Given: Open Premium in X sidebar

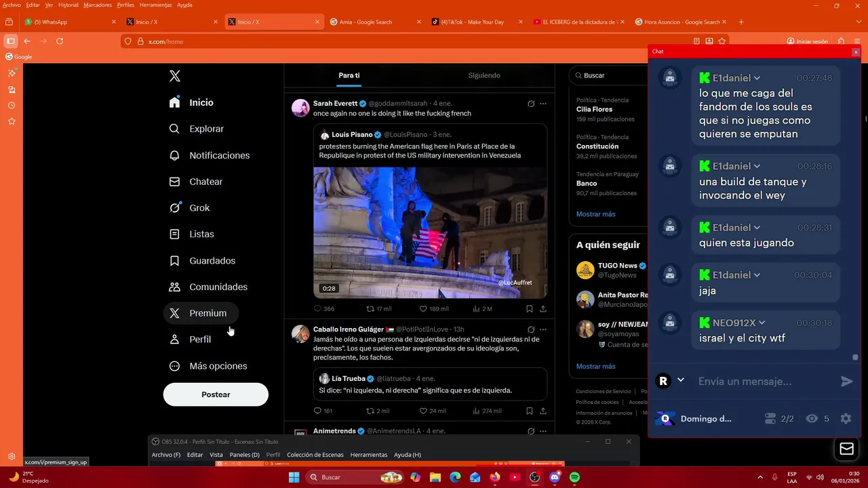Looking at the screenshot, I should pyautogui.click(x=201, y=313).
